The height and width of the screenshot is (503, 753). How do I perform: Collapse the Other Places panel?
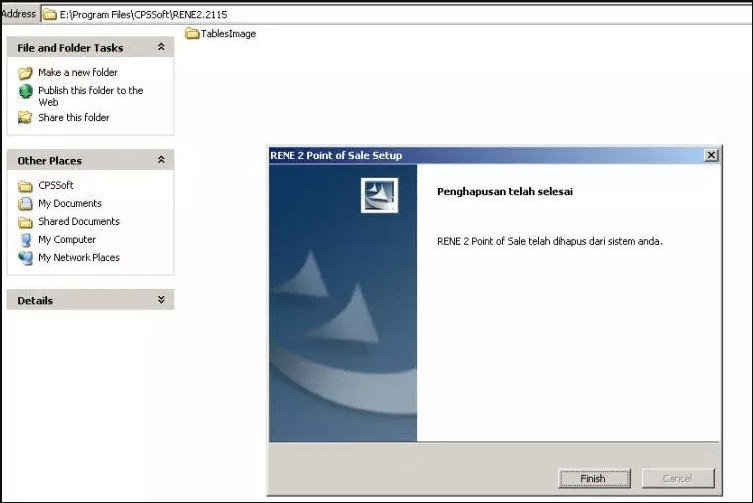coord(161,160)
